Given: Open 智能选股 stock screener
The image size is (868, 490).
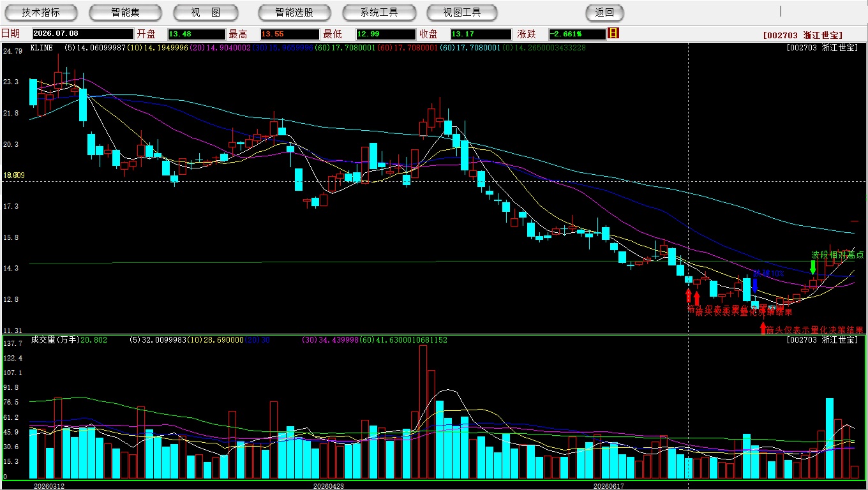Looking at the screenshot, I should [294, 12].
